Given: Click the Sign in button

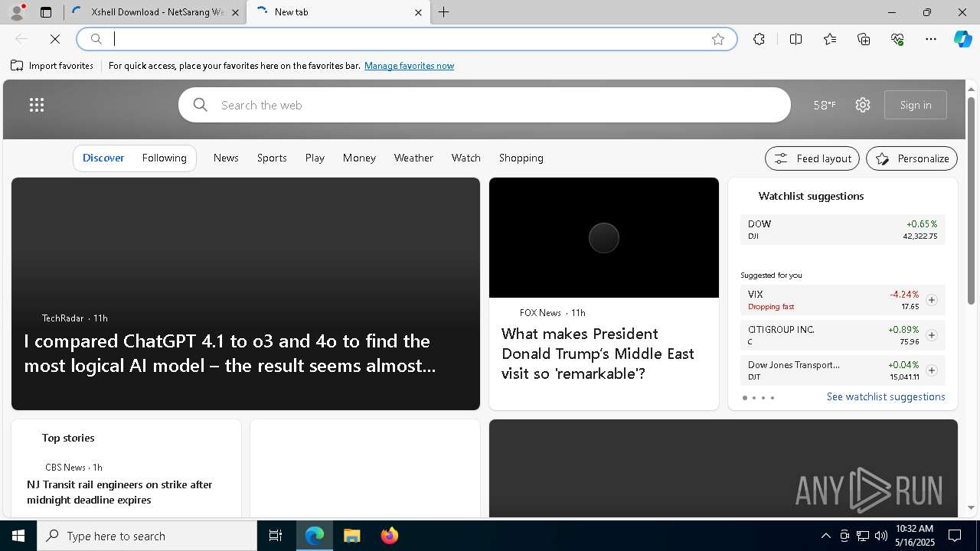Looking at the screenshot, I should coord(916,105).
